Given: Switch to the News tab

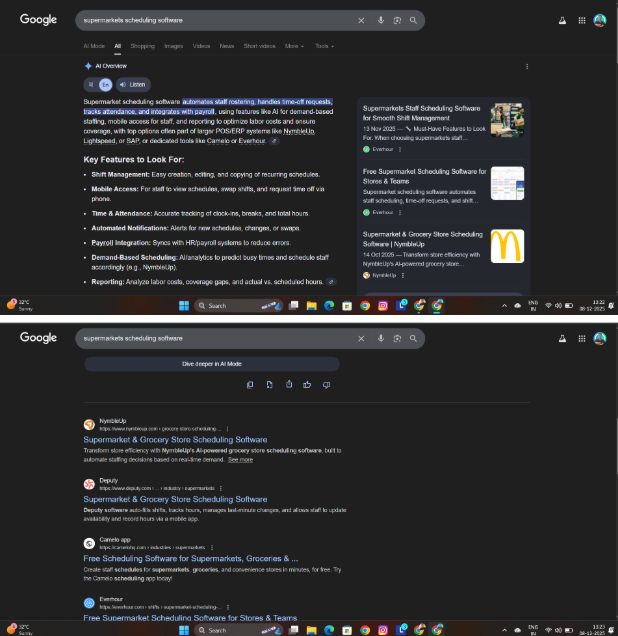Looking at the screenshot, I should (x=227, y=46).
